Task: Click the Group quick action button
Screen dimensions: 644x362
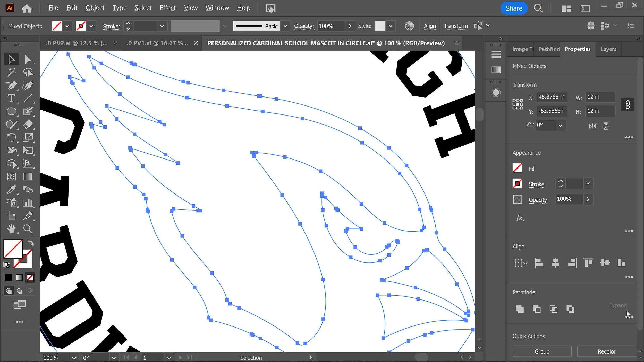Action: click(x=542, y=351)
